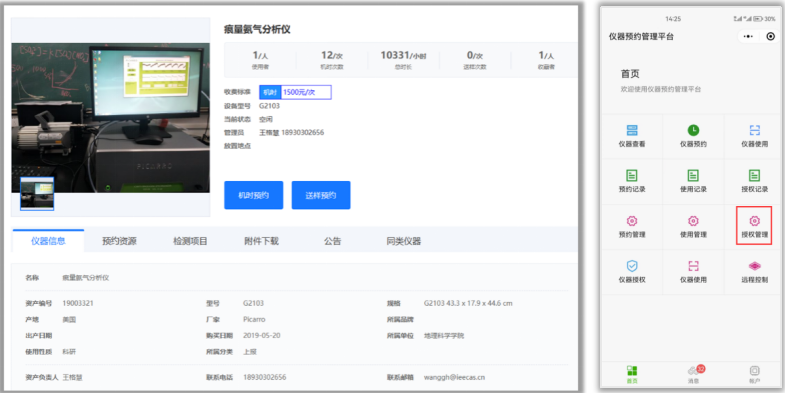Click the 首页 heading in mobile app
Image resolution: width=785 pixels, height=393 pixels.
(x=630, y=74)
